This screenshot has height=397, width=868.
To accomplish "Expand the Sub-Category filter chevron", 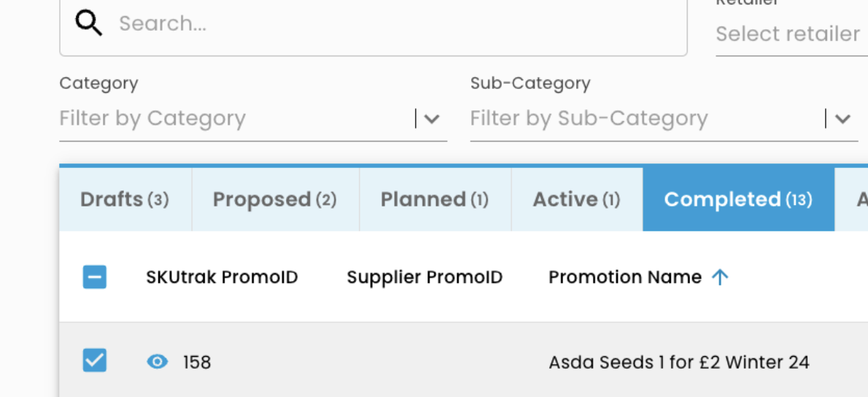I will click(843, 119).
